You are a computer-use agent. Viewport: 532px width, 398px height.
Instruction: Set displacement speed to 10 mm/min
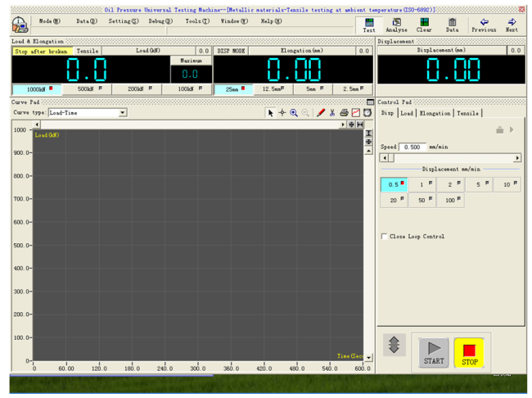(x=507, y=185)
